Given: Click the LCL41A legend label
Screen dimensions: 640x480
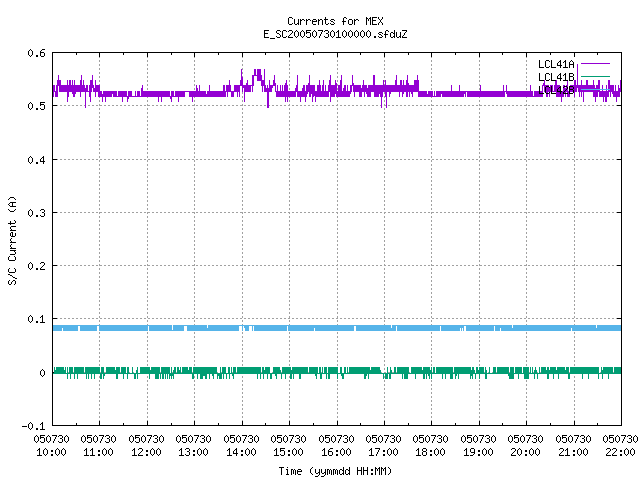Looking at the screenshot, I should click(556, 64).
